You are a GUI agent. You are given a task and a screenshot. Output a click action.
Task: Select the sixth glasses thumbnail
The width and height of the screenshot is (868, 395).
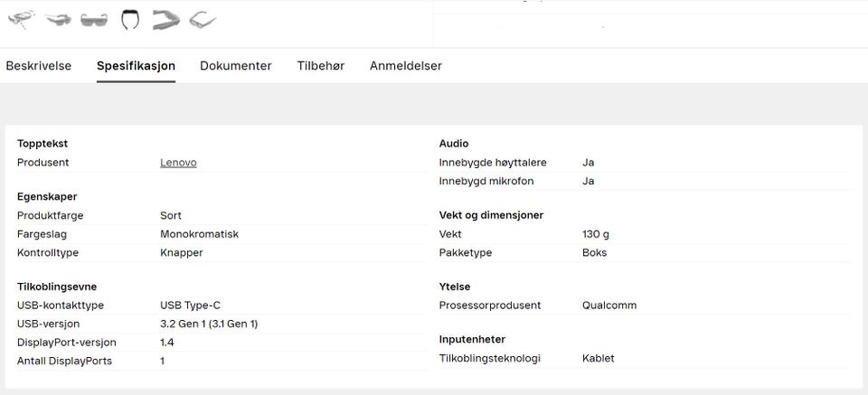point(202,18)
